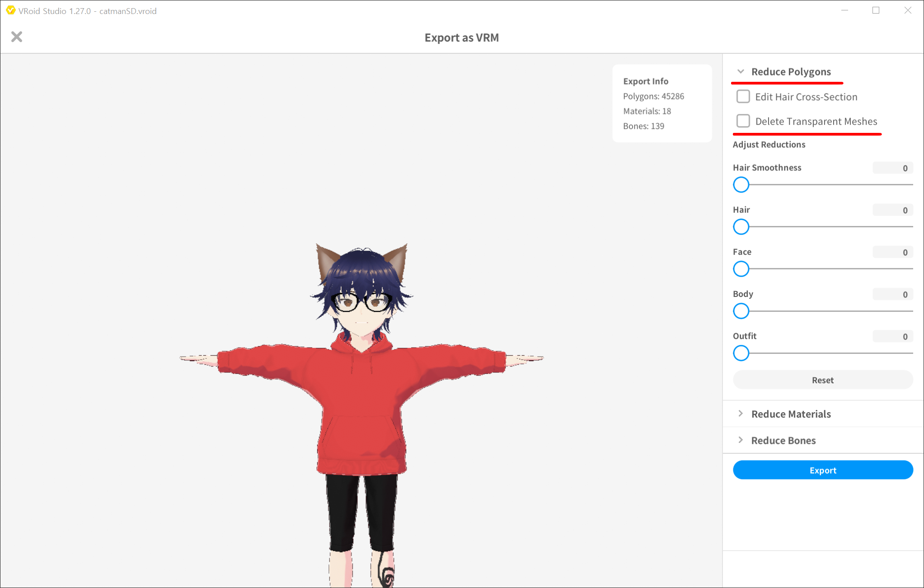Click the Body reduction slider handle

tap(741, 311)
